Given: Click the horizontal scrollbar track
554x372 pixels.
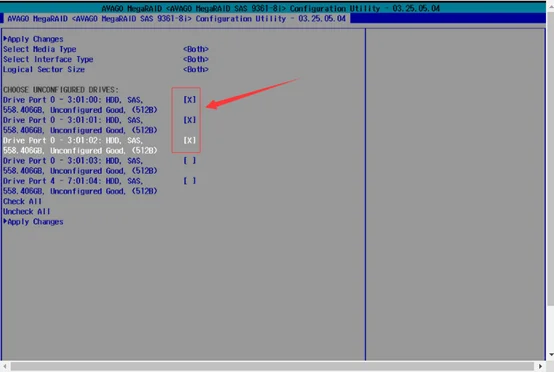Looking at the screenshot, I should tap(272, 366).
